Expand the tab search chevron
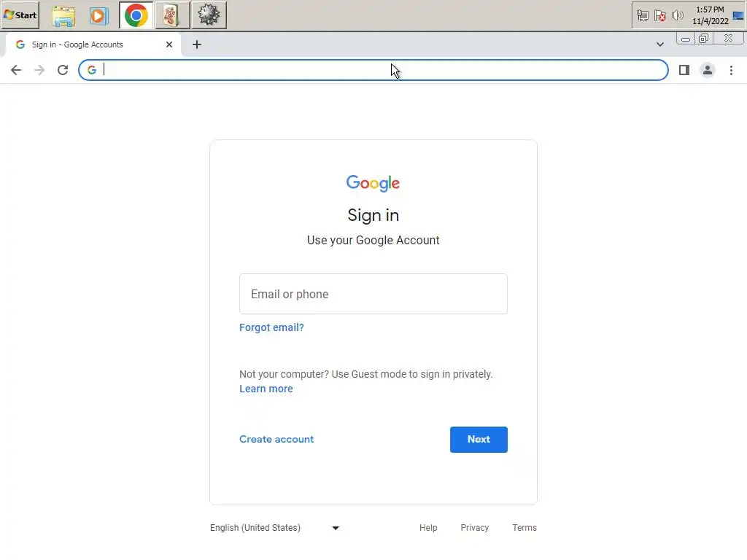This screenshot has width=747, height=560. coord(659,44)
